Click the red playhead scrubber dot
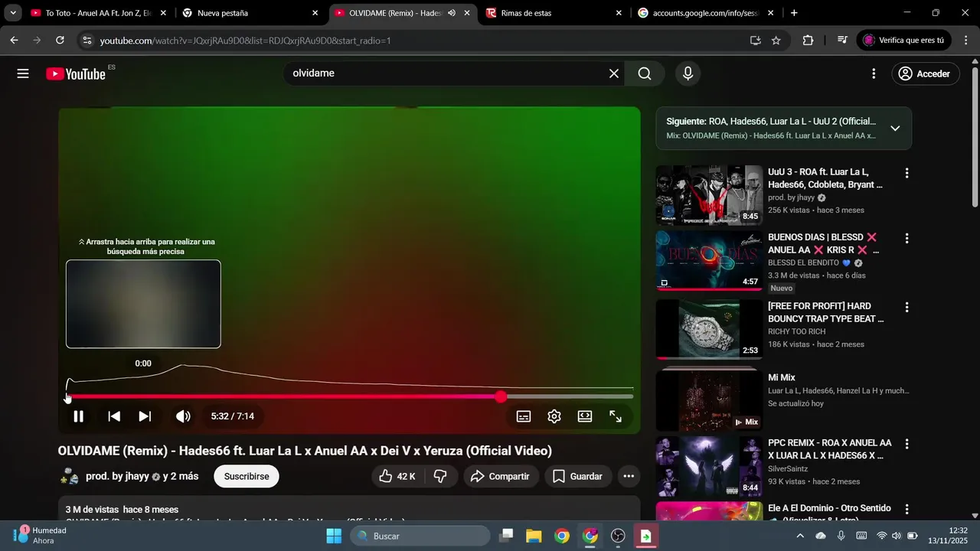This screenshot has height=551, width=980. point(501,396)
